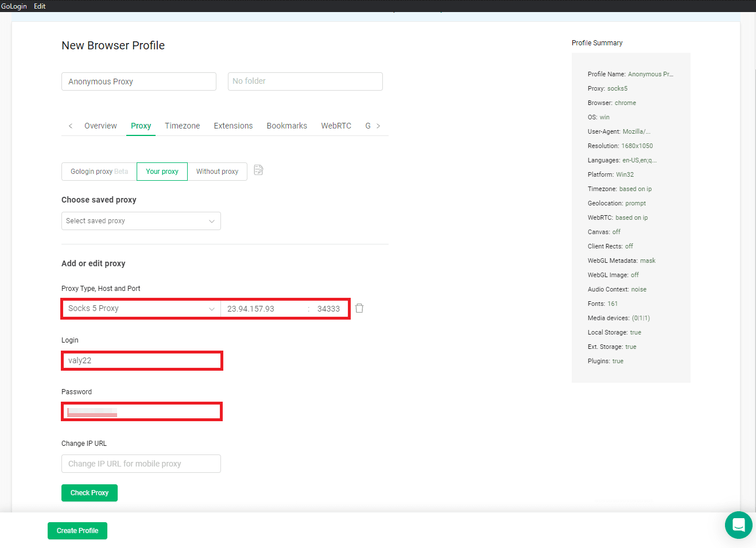
Task: Click the right arrow to see more tabs
Action: [x=379, y=125]
